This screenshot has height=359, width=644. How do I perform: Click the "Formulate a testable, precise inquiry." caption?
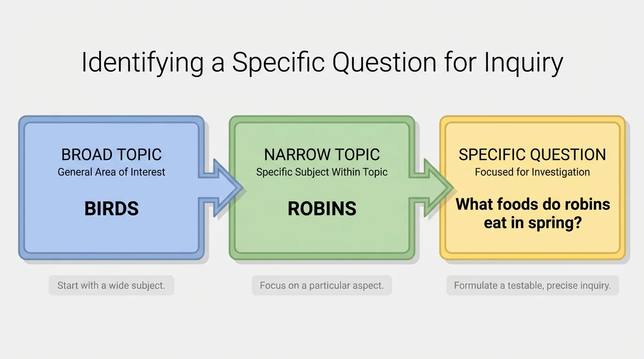pos(532,285)
